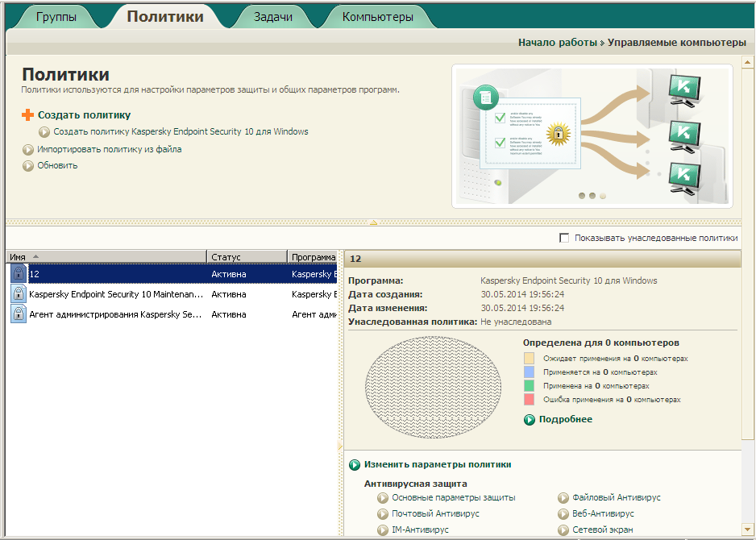Click arrow icon beside IM-Антивирус

(x=383, y=530)
